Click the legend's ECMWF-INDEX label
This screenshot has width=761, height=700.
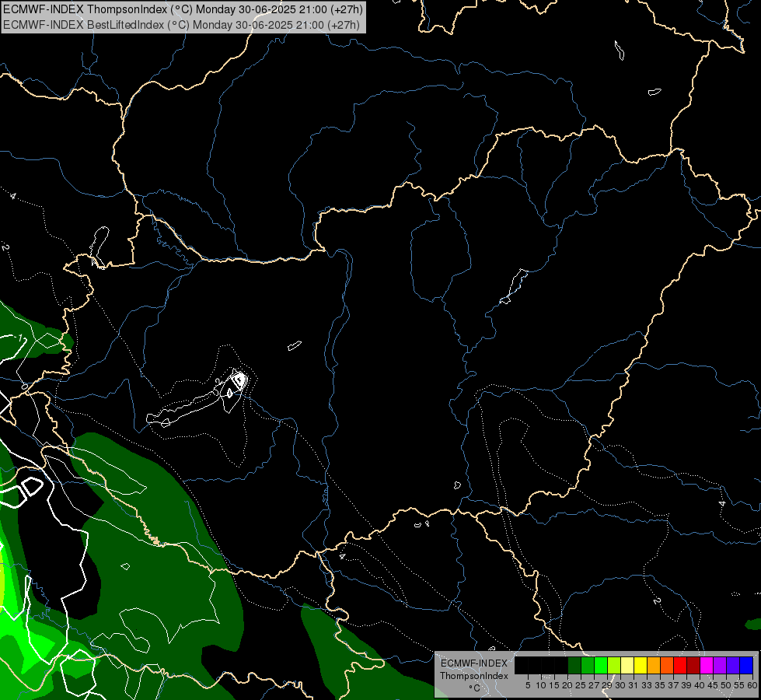pyautogui.click(x=474, y=663)
